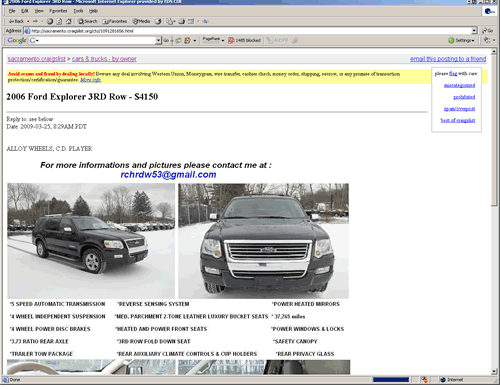Click the Print toolbar icon
Viewport: 500px width, 389px height.
(x=181, y=21)
